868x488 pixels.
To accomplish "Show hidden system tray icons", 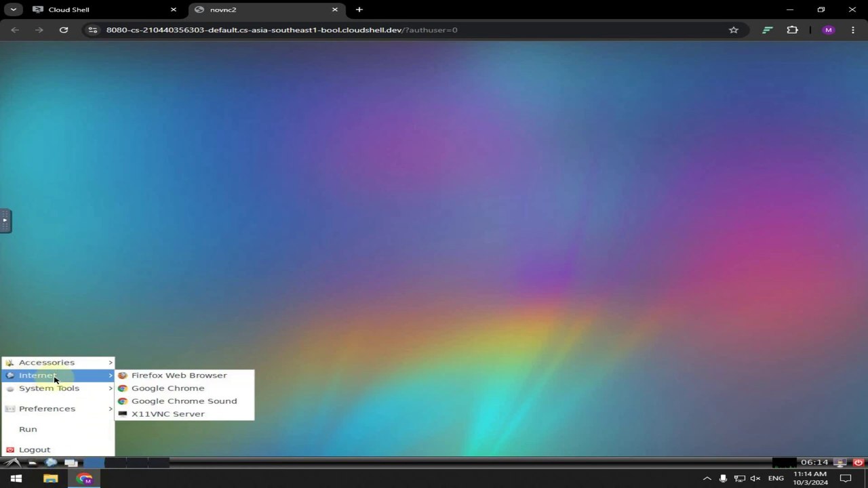I will [x=707, y=479].
